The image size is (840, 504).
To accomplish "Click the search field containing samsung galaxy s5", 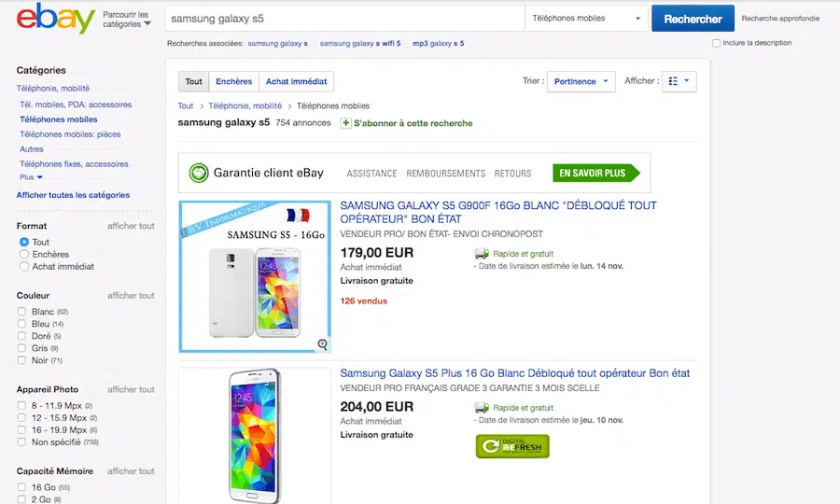I will tap(344, 19).
